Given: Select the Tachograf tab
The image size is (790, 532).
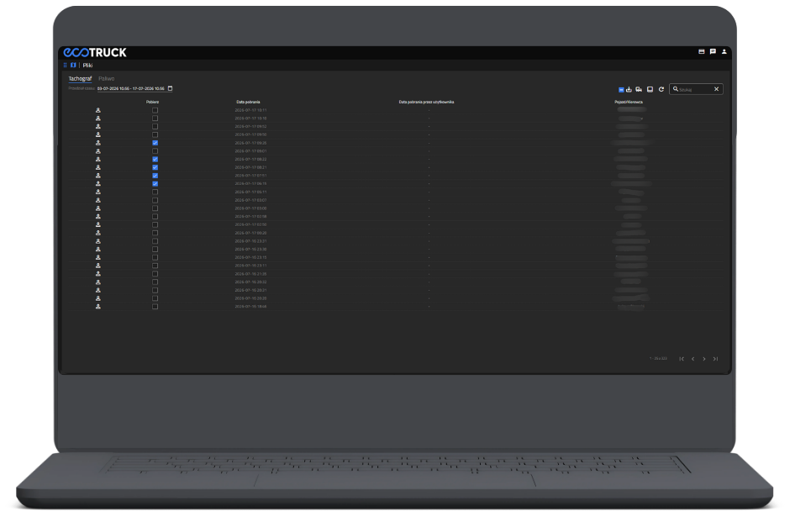Looking at the screenshot, I should [x=80, y=79].
